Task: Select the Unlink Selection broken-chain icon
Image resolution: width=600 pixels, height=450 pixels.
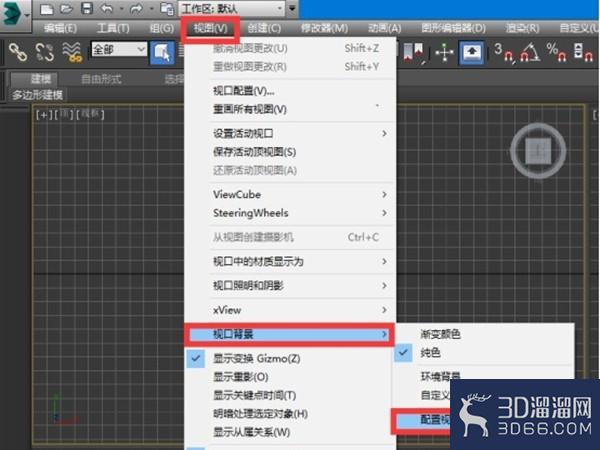Action: coord(44,52)
